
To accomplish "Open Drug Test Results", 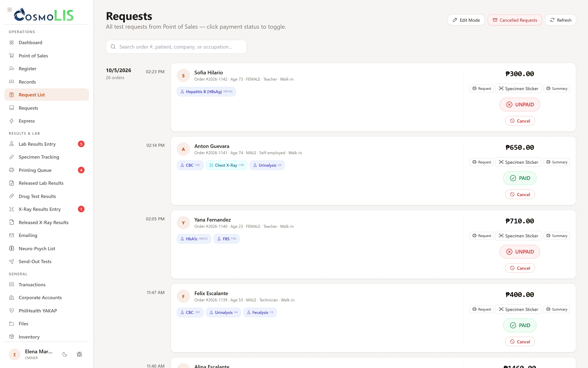I will point(47,196).
